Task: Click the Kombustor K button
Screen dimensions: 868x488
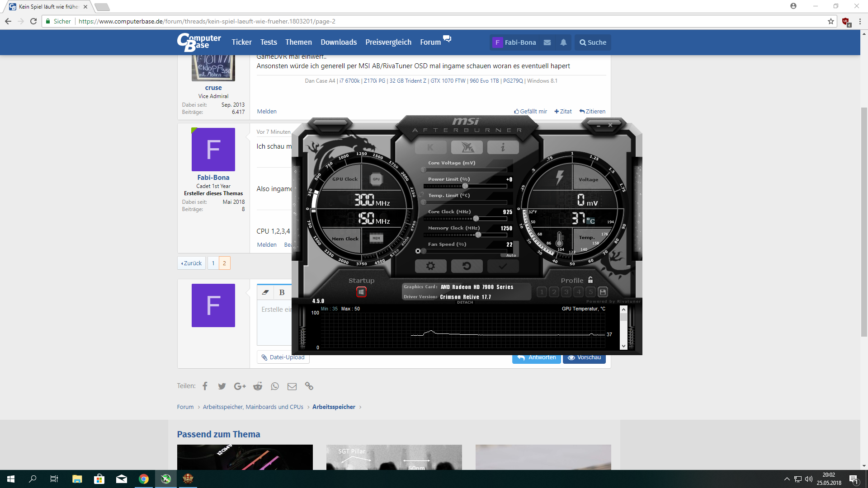Action: pyautogui.click(x=430, y=147)
